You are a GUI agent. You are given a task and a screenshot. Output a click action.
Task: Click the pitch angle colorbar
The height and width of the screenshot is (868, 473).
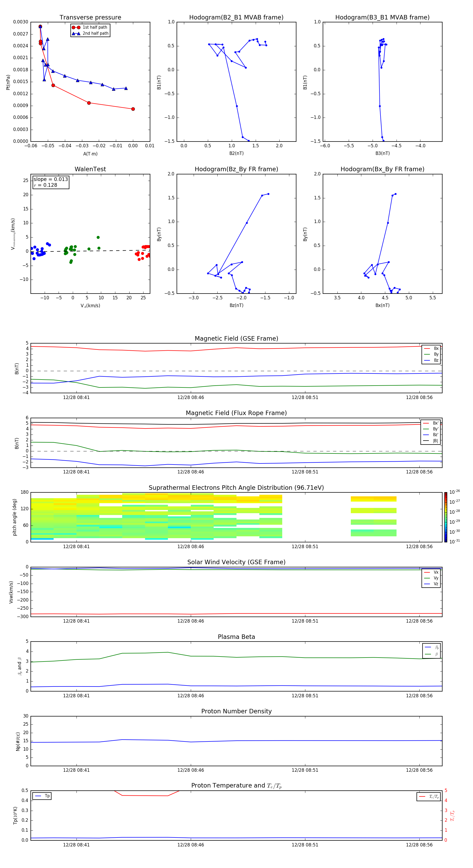pyautogui.click(x=446, y=517)
